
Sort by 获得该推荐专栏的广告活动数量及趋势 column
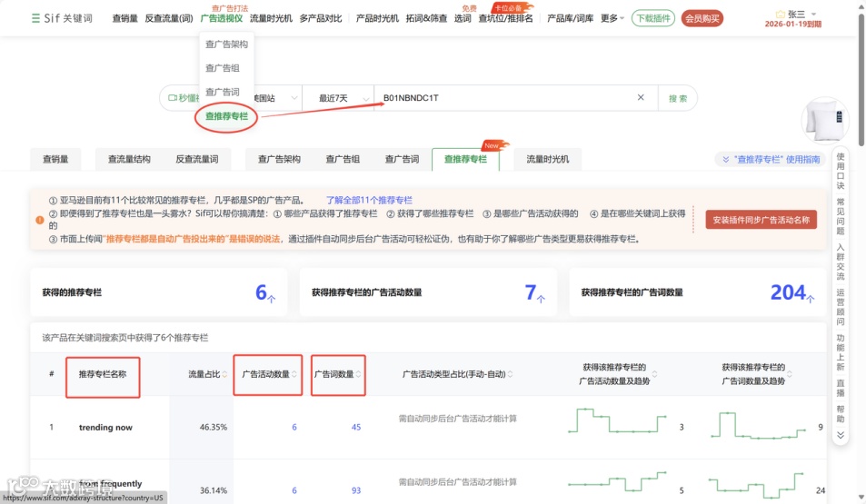pos(654,374)
